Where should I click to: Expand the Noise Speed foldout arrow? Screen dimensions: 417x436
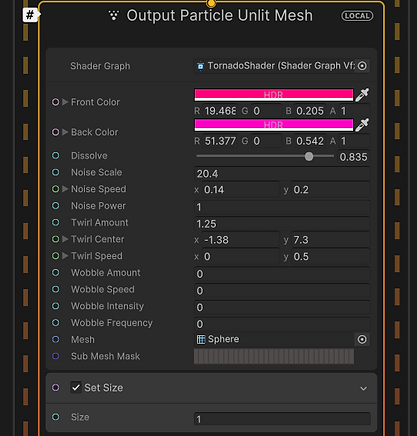pyautogui.click(x=65, y=189)
